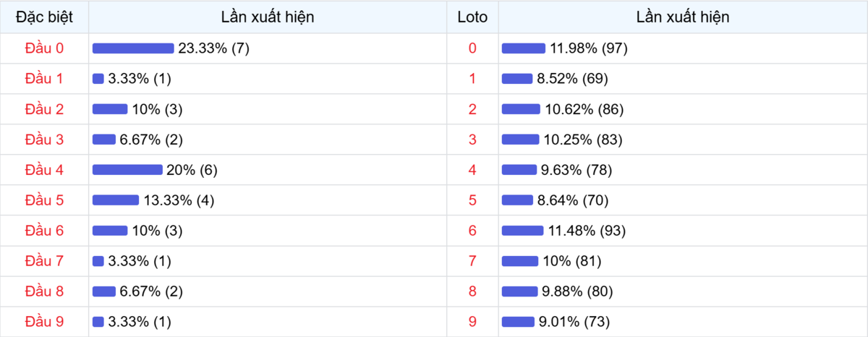
Task: Click Loto number 7 in red
Action: coord(472,261)
